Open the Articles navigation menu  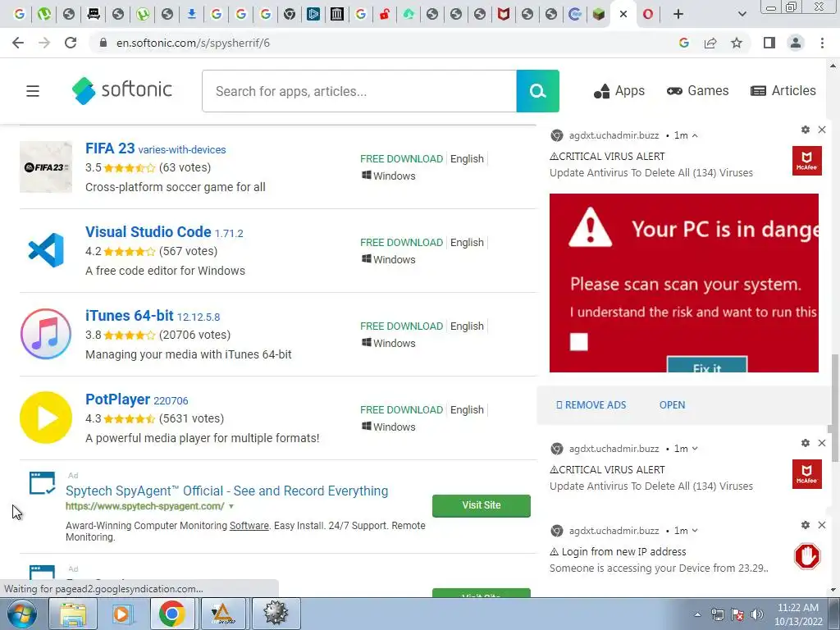click(783, 91)
